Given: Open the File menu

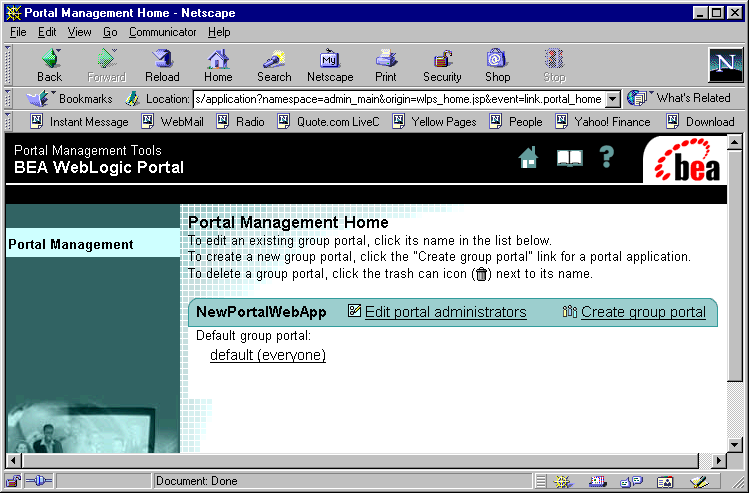Looking at the screenshot, I should [x=18, y=32].
